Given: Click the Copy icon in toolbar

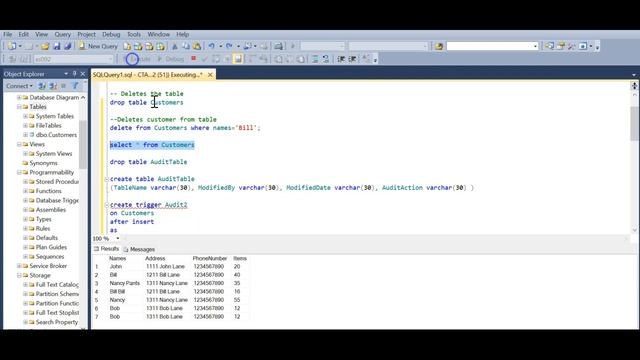Looking at the screenshot, I should 186,46.
